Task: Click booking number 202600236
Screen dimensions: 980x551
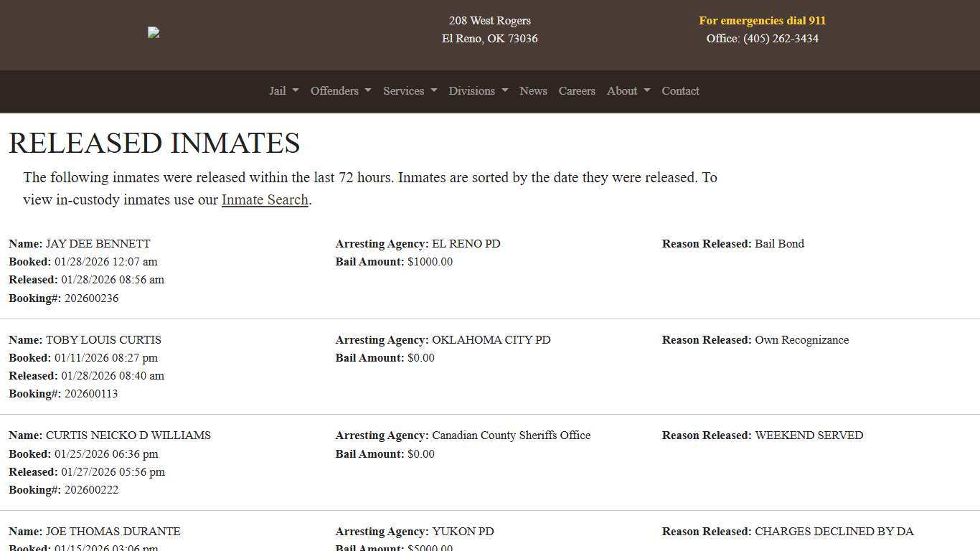Action: [x=91, y=298]
